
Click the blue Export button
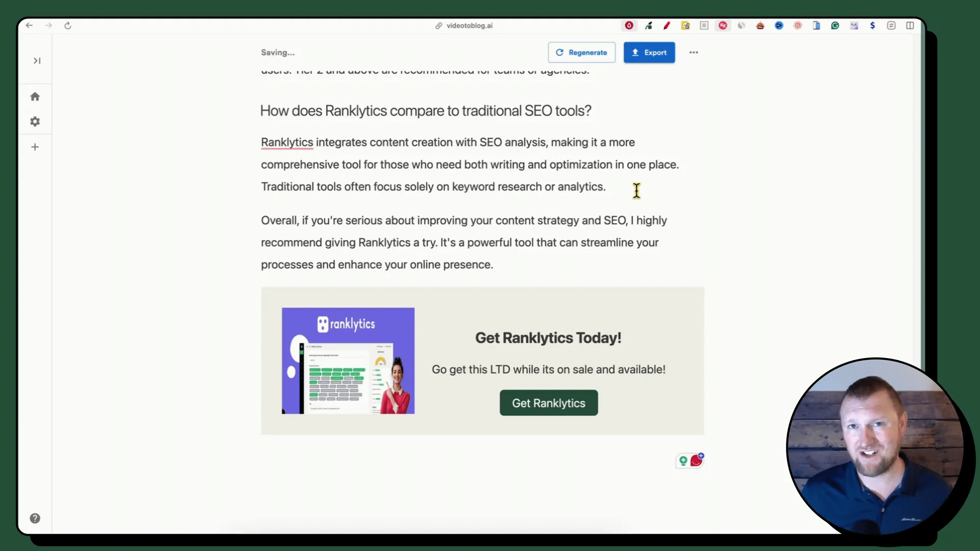tap(649, 53)
